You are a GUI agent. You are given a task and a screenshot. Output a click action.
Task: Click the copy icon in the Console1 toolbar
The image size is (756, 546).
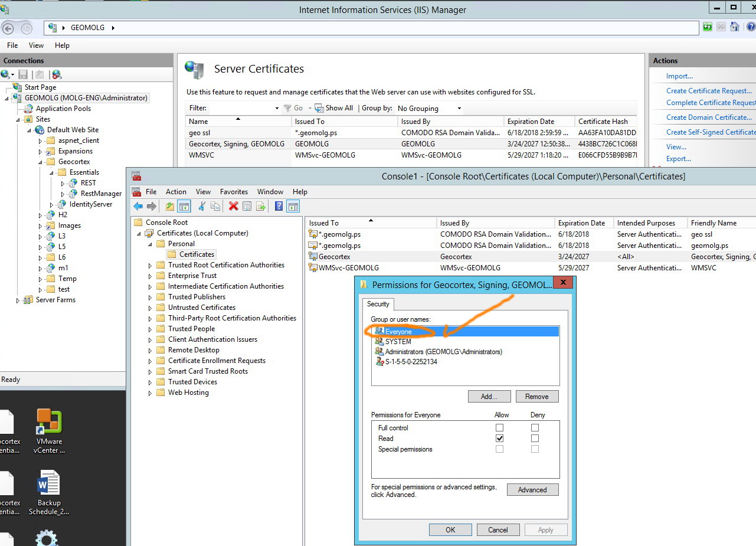pos(215,206)
